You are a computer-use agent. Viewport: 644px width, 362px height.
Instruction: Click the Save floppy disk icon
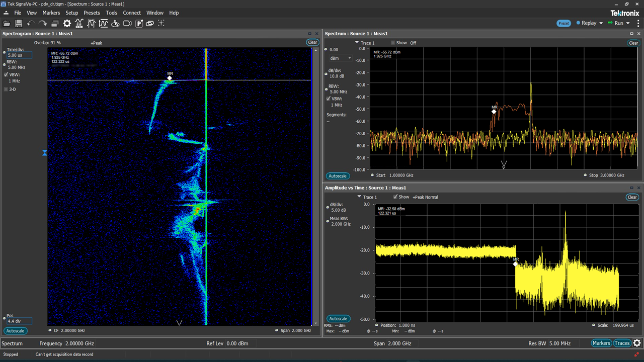(x=19, y=23)
